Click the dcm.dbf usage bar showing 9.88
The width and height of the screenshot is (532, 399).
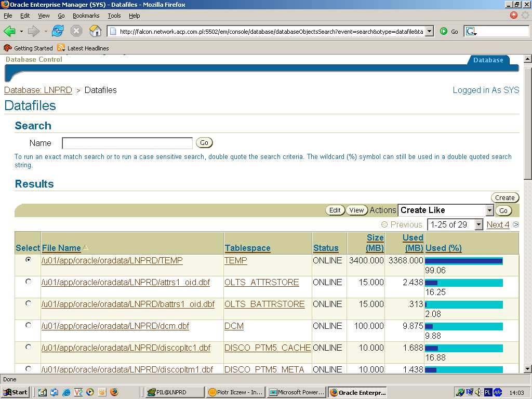tap(463, 326)
